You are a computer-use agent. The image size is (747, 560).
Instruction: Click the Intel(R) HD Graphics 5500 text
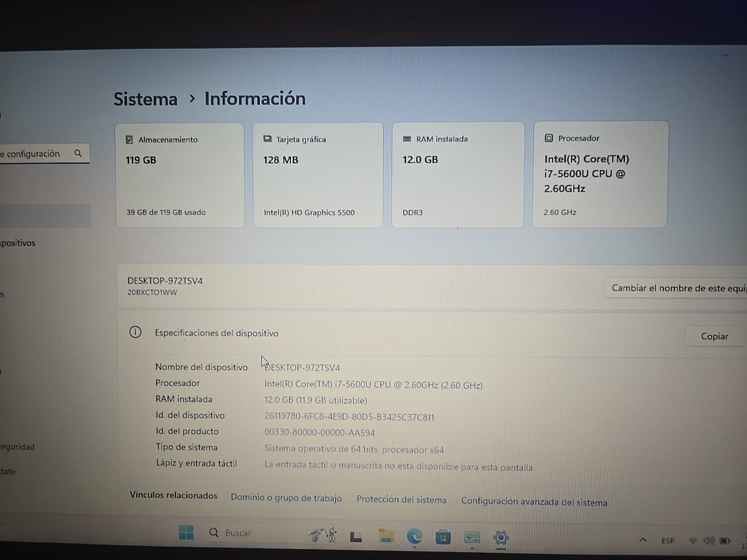coord(309,213)
